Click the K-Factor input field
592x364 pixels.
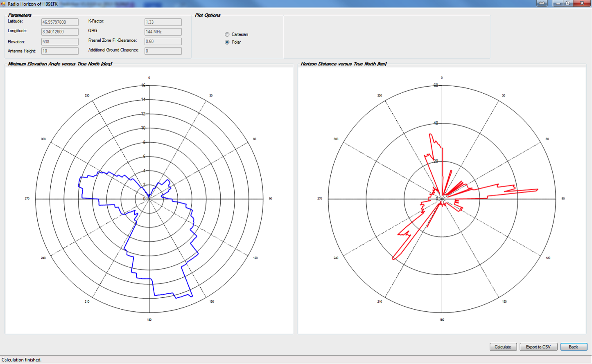[163, 22]
